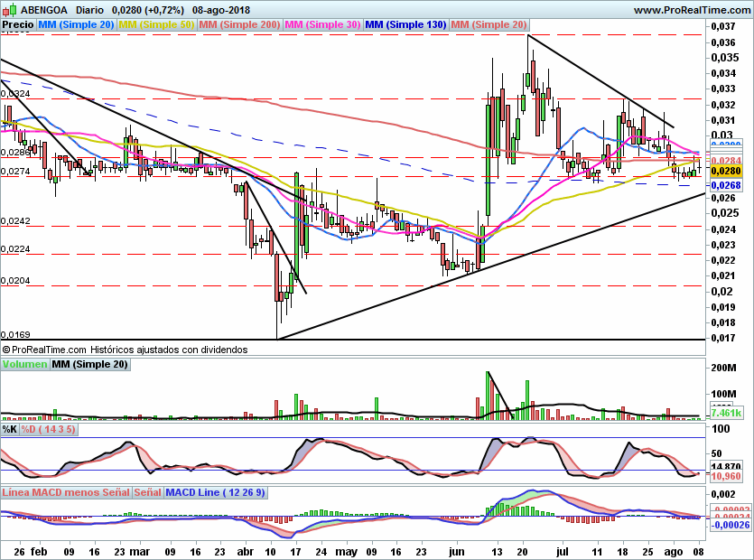The width and height of the screenshot is (754, 560).
Task: Click the 0,017 tick on the price axis
Action: click(722, 338)
